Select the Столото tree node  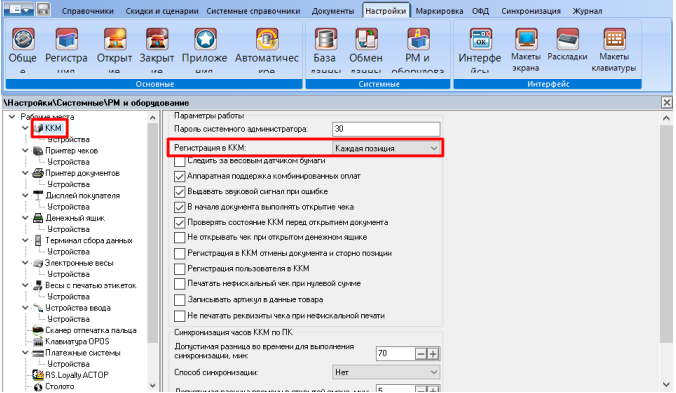point(59,386)
